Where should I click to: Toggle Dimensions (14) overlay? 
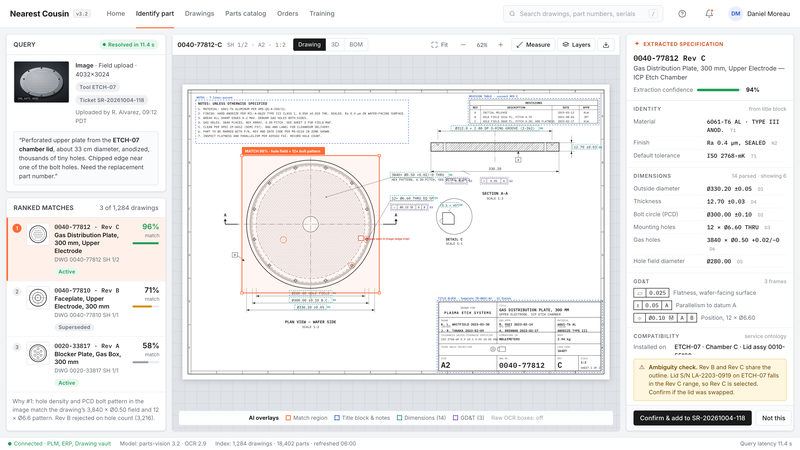[x=421, y=418]
